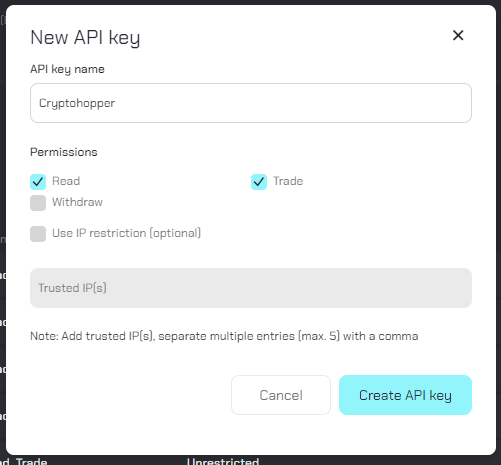Cancel the API key creation
Screen dimensions: 501x465
(281, 395)
